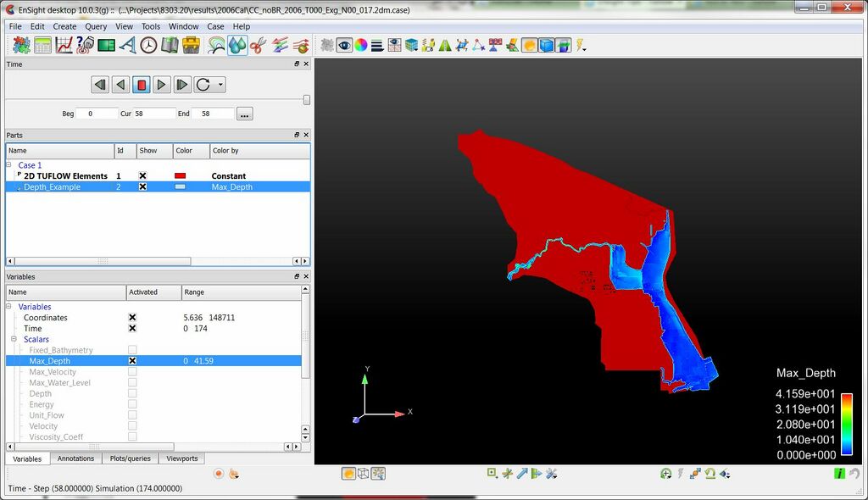Collapse the Case 1 tree node
This screenshot has height=500, width=868.
[x=9, y=165]
